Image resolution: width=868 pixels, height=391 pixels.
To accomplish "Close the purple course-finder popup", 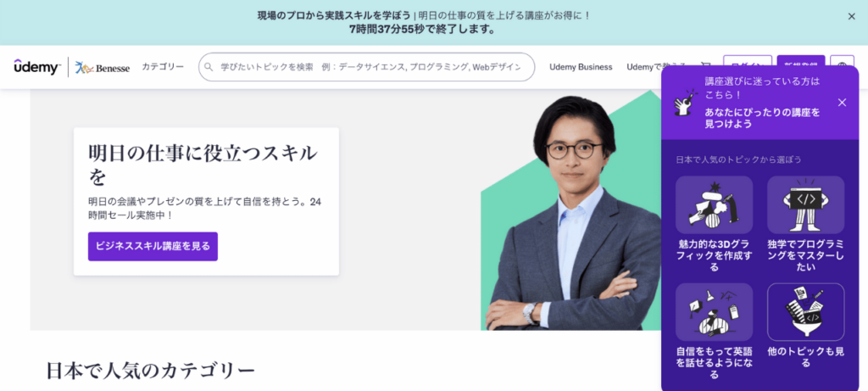I will (842, 103).
